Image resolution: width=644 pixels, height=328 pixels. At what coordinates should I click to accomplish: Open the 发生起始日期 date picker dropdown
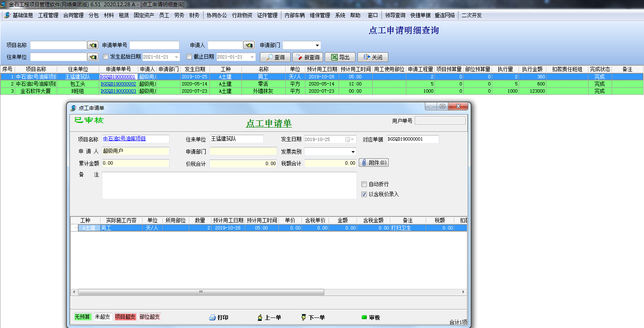(176, 57)
